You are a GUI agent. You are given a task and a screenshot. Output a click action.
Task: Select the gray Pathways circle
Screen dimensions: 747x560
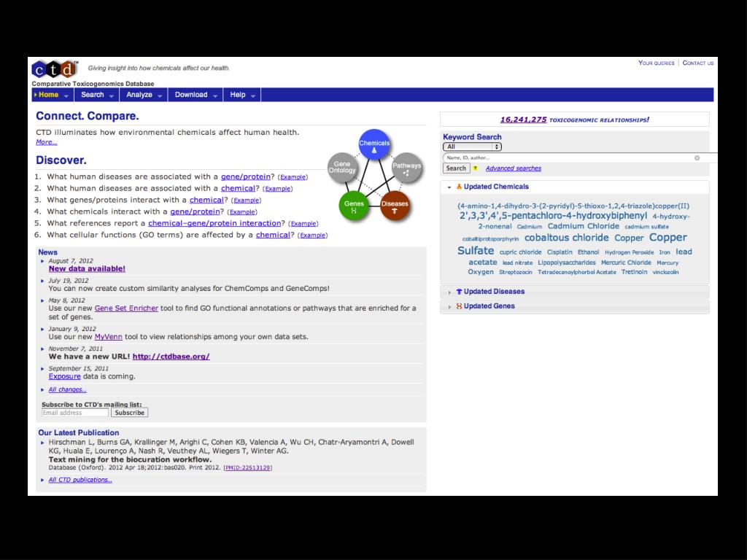pos(406,168)
